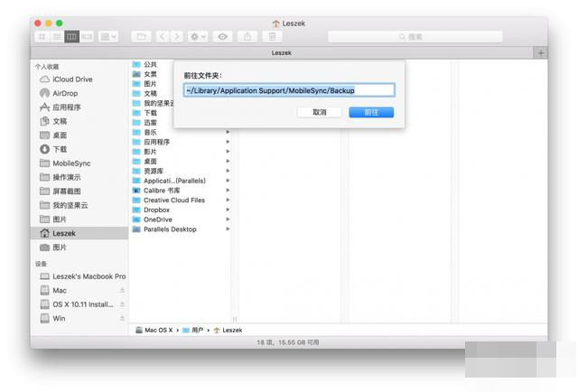Switch to list view in toolbar
Image resolution: width=578 pixels, height=392 pixels.
coord(57,36)
